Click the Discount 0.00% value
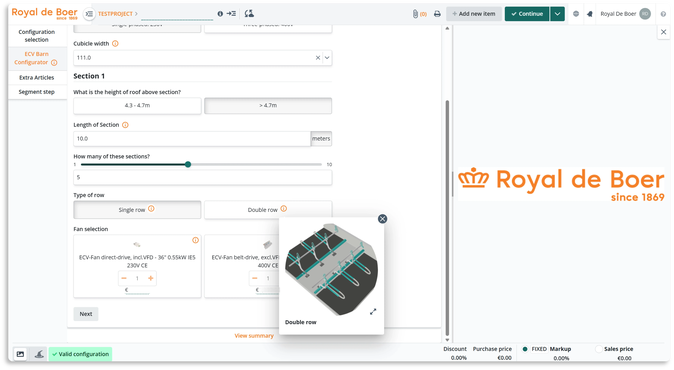Screen dimensions: 674x370 click(x=459, y=358)
